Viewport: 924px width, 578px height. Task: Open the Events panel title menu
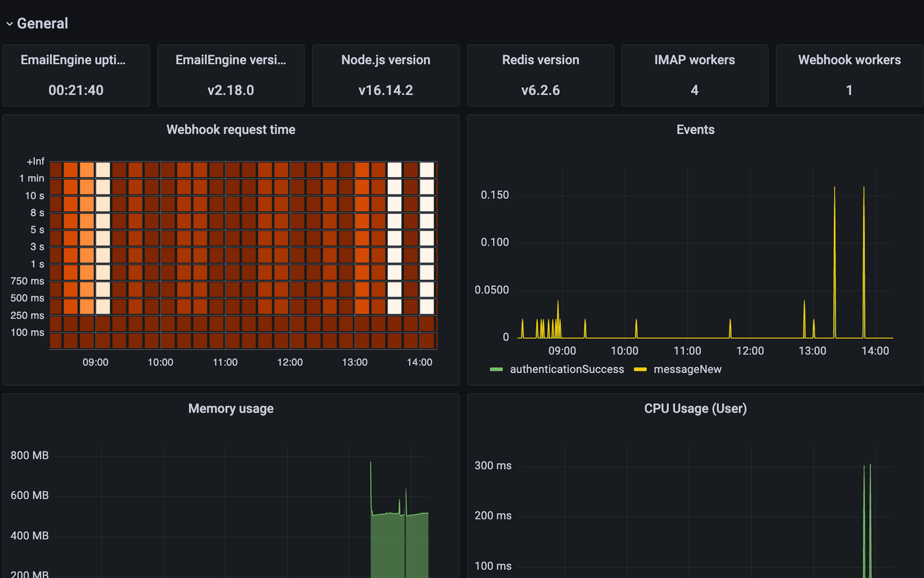(695, 129)
